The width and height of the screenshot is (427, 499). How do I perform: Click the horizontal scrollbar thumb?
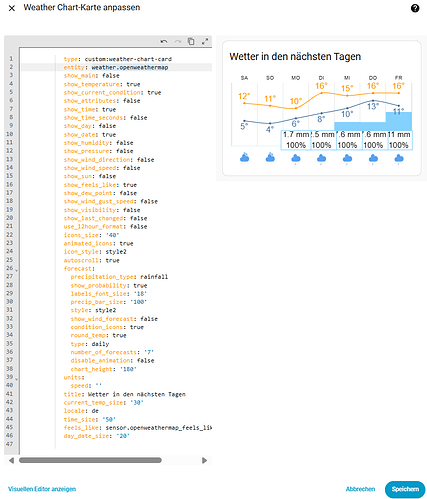90,460
